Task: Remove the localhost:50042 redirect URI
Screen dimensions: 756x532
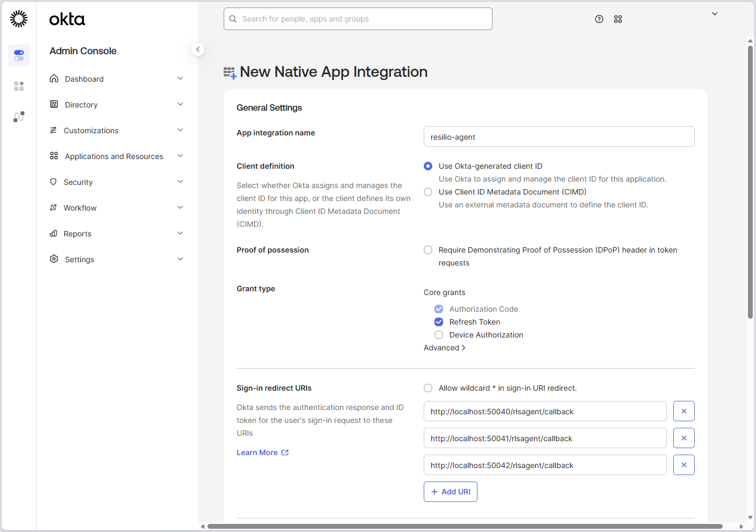Action: tap(684, 465)
